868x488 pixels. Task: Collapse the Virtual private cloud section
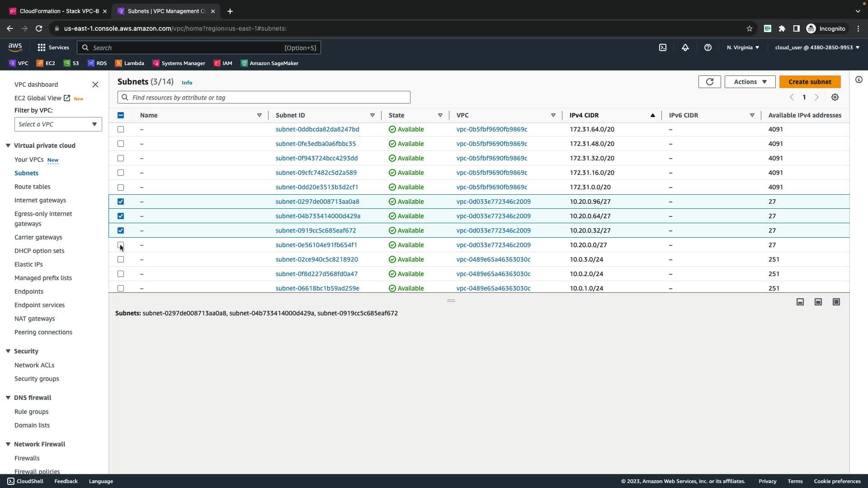(8, 145)
